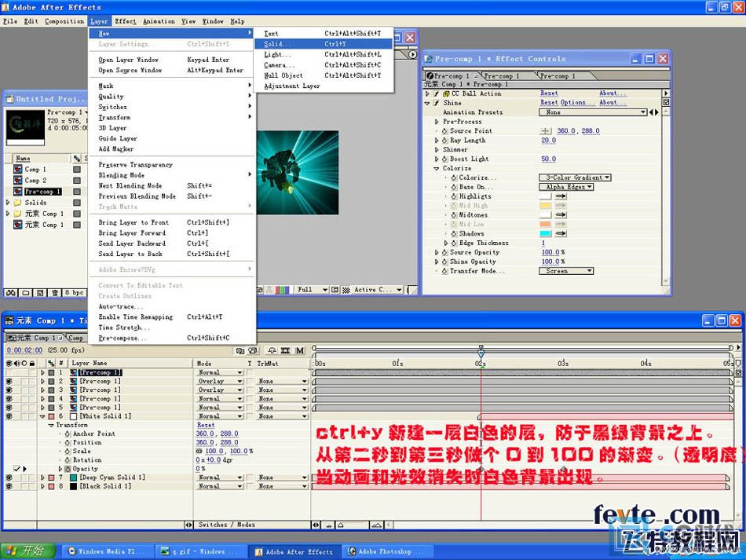Click the Highlights eyedropper icon
This screenshot has width=746, height=560.
coord(561,196)
